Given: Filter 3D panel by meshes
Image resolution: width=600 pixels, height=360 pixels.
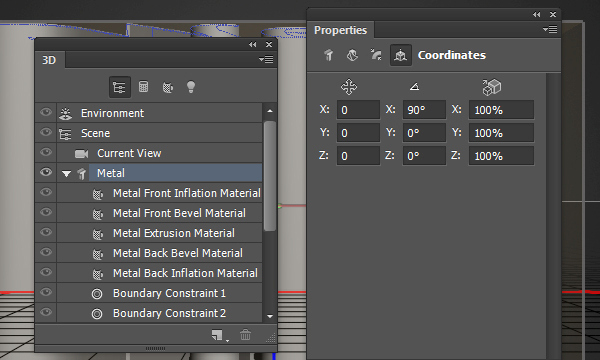Looking at the screenshot, I should click(143, 87).
